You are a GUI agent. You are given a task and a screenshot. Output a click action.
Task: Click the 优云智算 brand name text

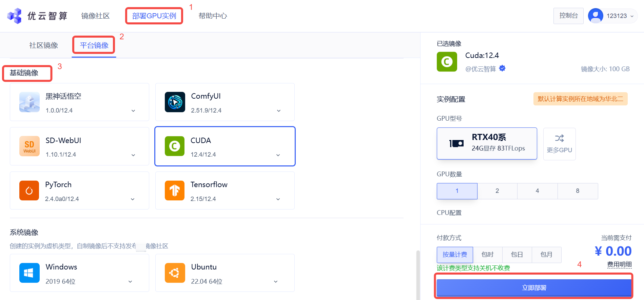47,16
